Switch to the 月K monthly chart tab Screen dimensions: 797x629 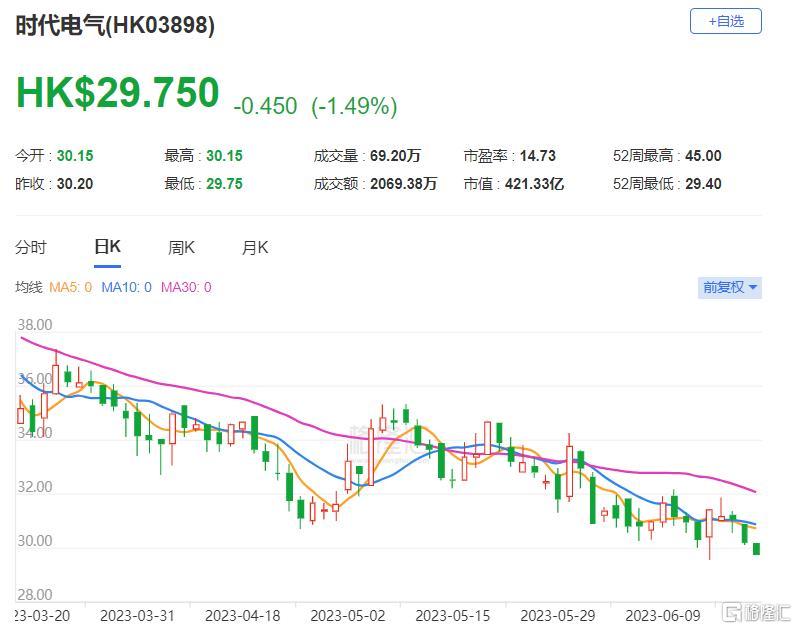tap(255, 248)
